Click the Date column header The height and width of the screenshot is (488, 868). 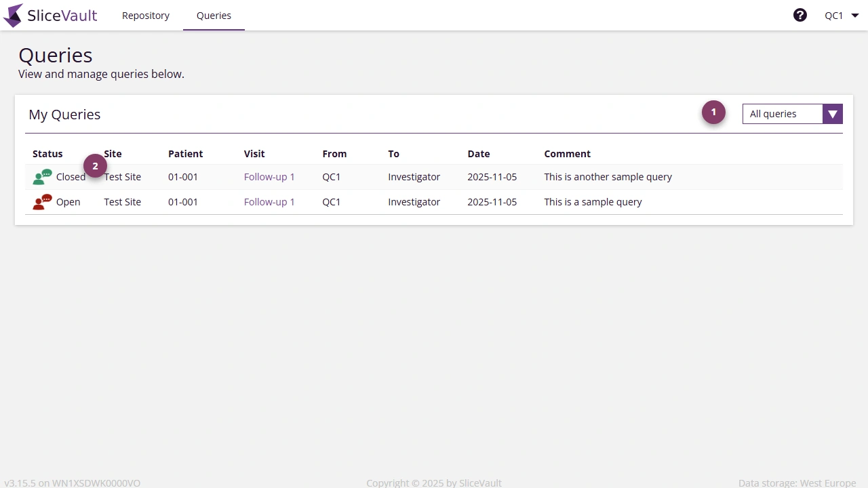[x=479, y=154]
